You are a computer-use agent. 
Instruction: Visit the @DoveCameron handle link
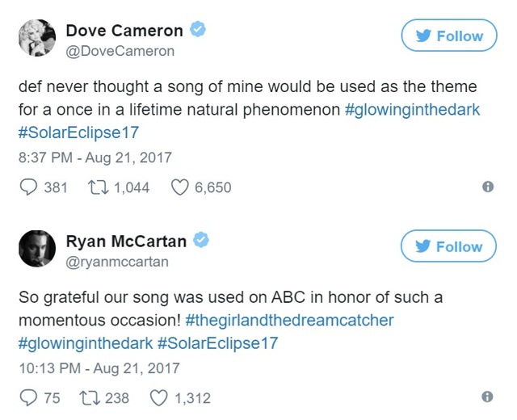tap(120, 52)
